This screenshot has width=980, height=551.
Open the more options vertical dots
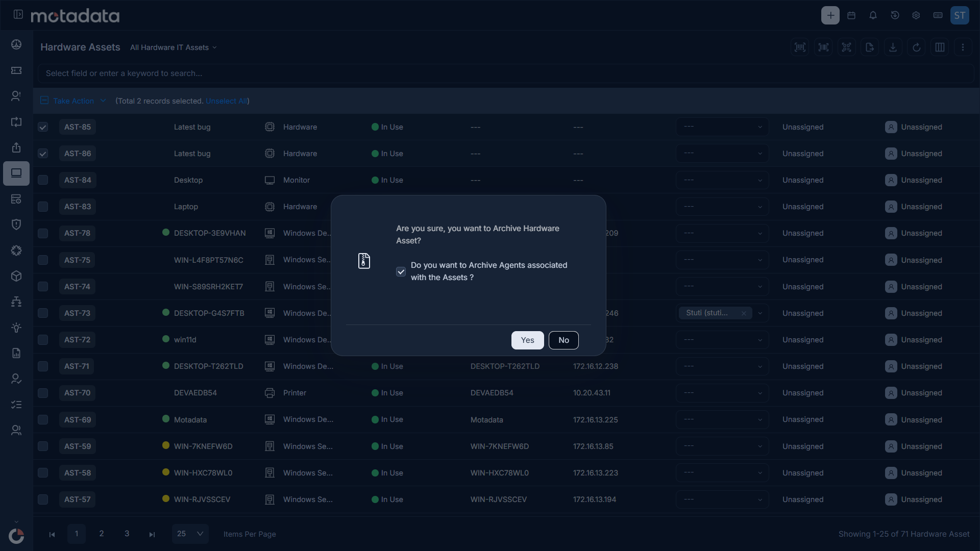point(963,47)
